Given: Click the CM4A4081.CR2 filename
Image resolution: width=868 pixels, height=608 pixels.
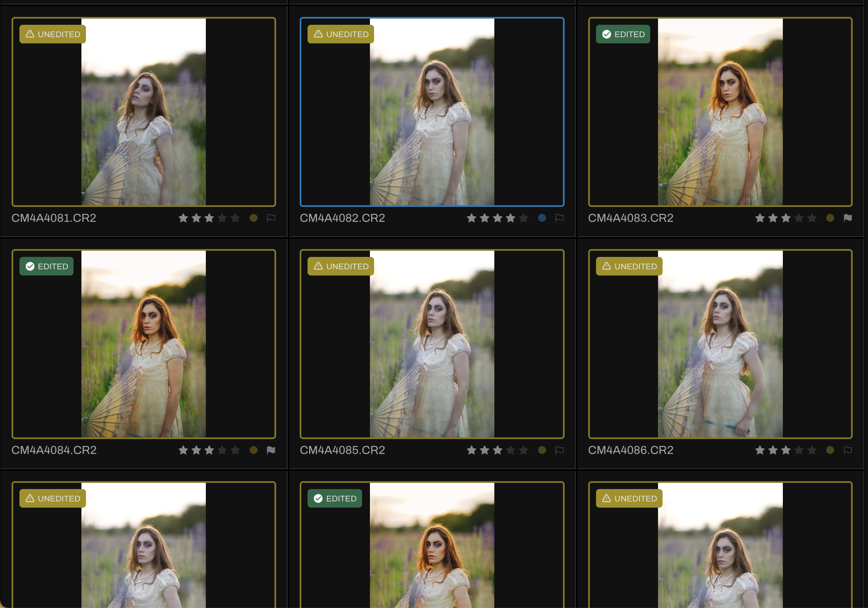Looking at the screenshot, I should click(x=54, y=218).
